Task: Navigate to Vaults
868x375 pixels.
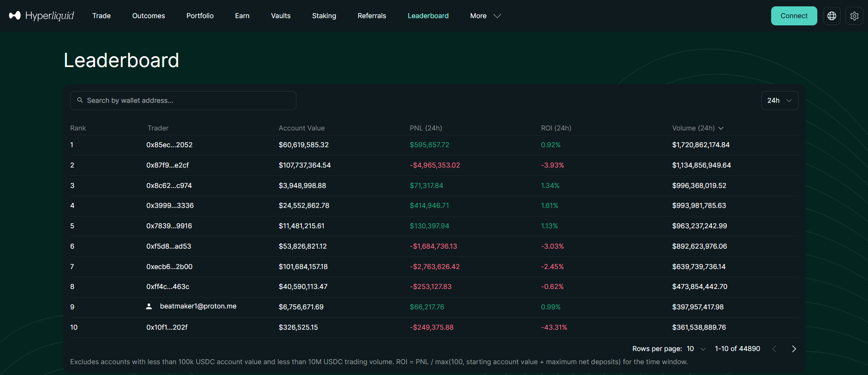Action: click(x=281, y=16)
